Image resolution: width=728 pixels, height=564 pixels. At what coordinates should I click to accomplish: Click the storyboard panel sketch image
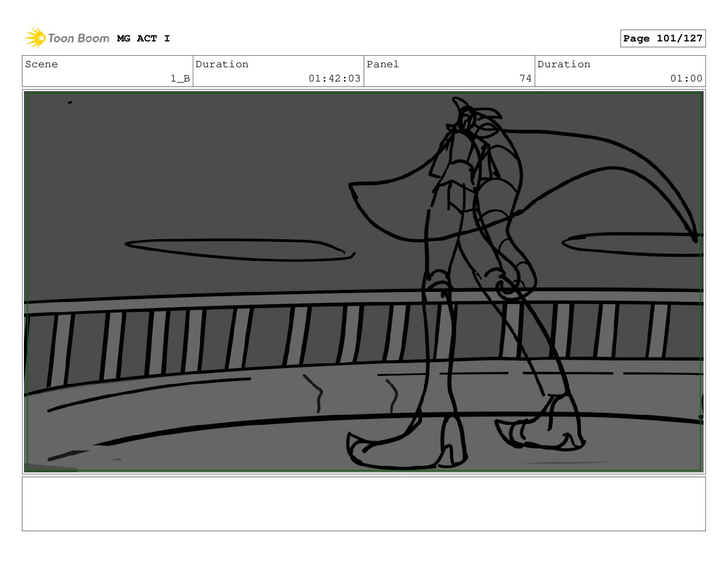pyautogui.click(x=364, y=282)
